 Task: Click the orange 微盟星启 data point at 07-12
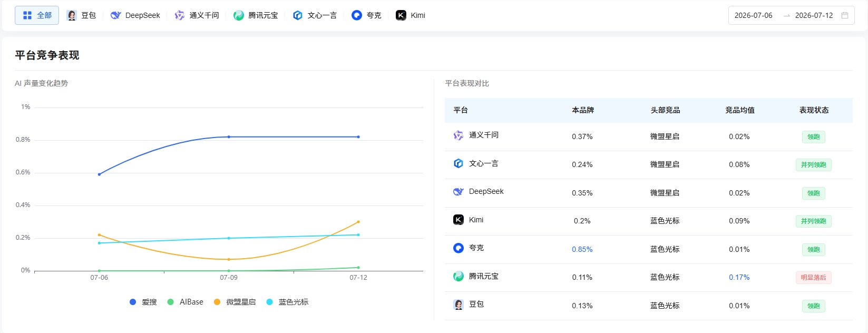358,222
